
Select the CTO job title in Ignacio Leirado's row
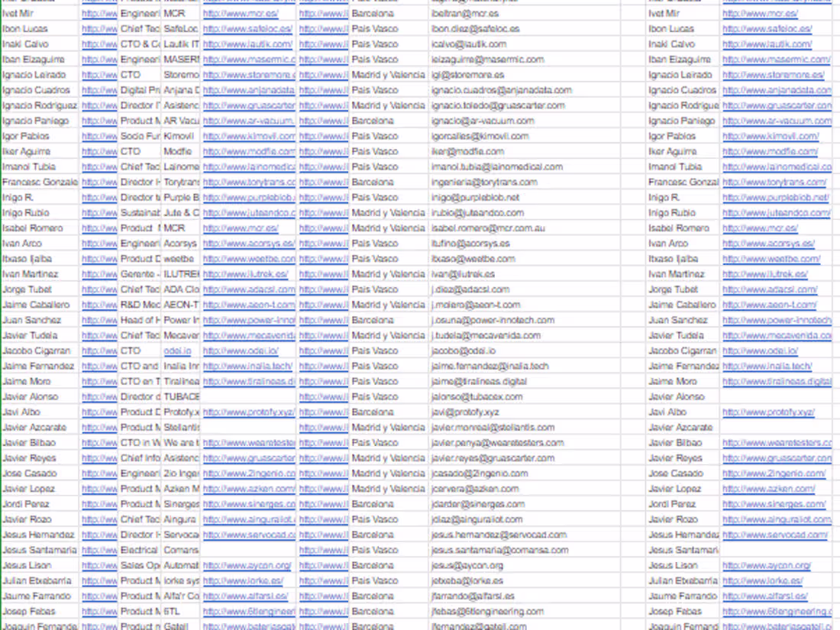click(131, 75)
